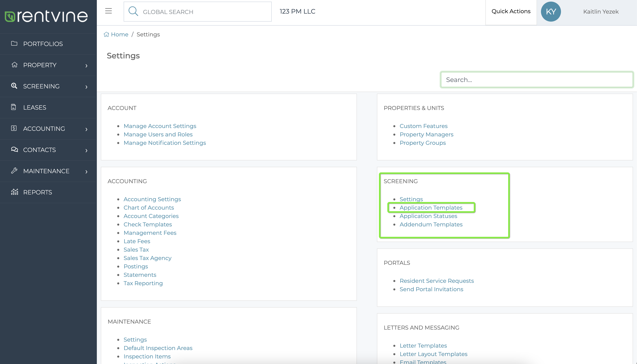Select the PROPERTY sidebar item label
637x364 pixels.
pyautogui.click(x=40, y=65)
